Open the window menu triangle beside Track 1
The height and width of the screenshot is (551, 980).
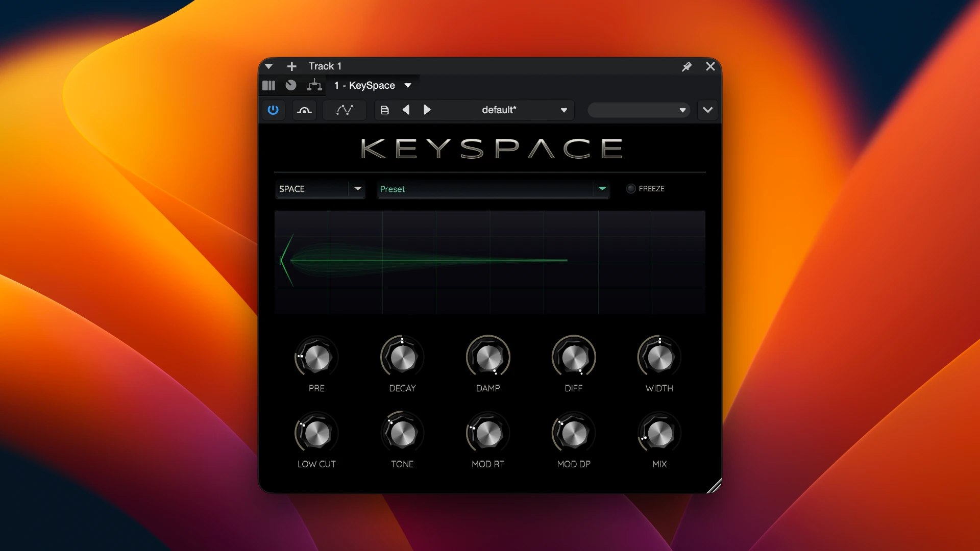[269, 66]
